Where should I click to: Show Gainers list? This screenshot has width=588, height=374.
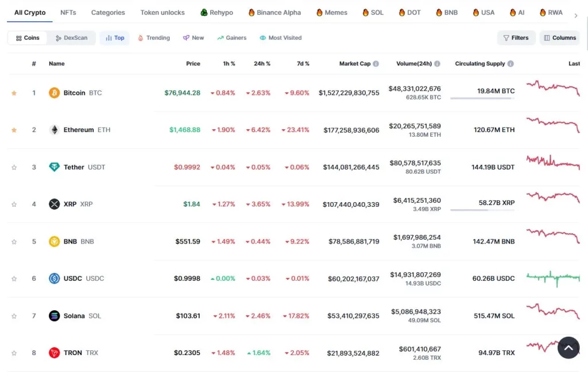(232, 38)
